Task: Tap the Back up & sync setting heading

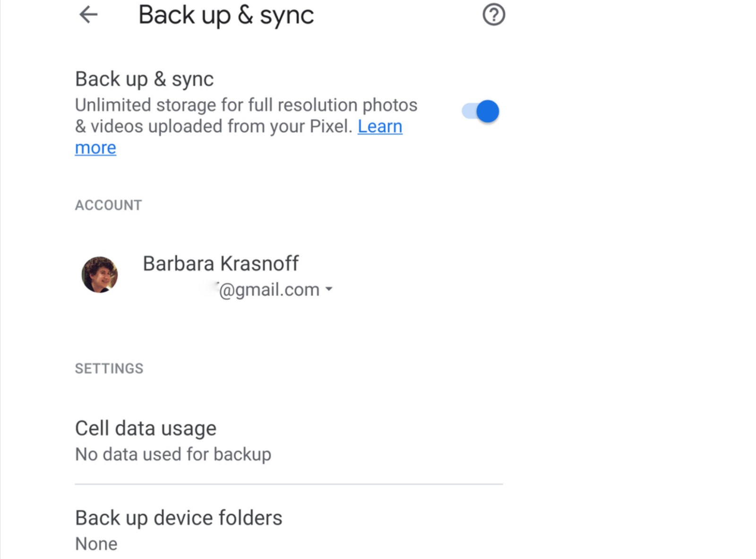Action: click(x=144, y=79)
